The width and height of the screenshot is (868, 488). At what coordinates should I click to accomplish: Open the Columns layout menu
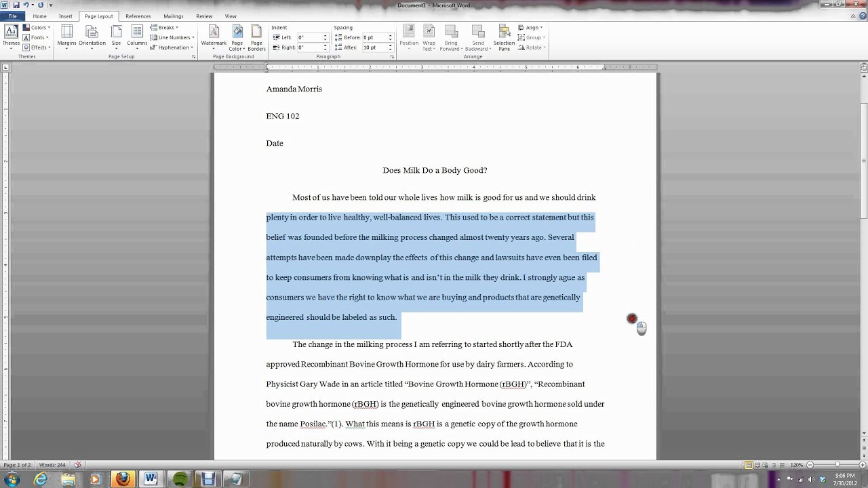click(137, 37)
